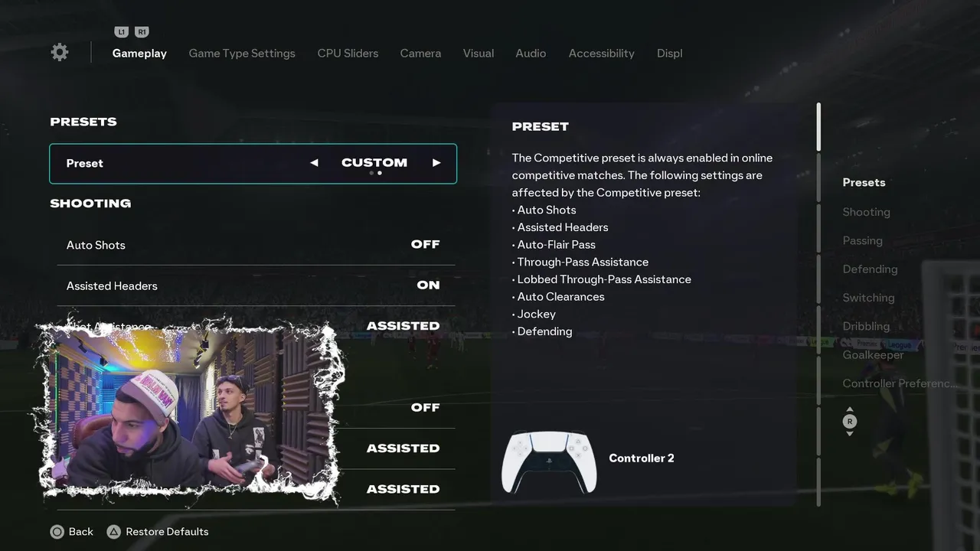Jump to the Goalkeeper section
The height and width of the screenshot is (551, 980).
pos(873,355)
